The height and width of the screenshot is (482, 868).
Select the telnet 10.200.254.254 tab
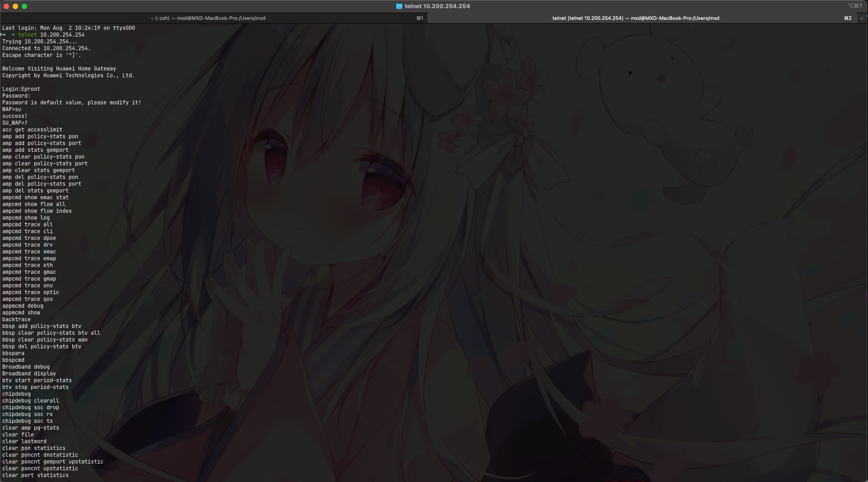[x=635, y=18]
